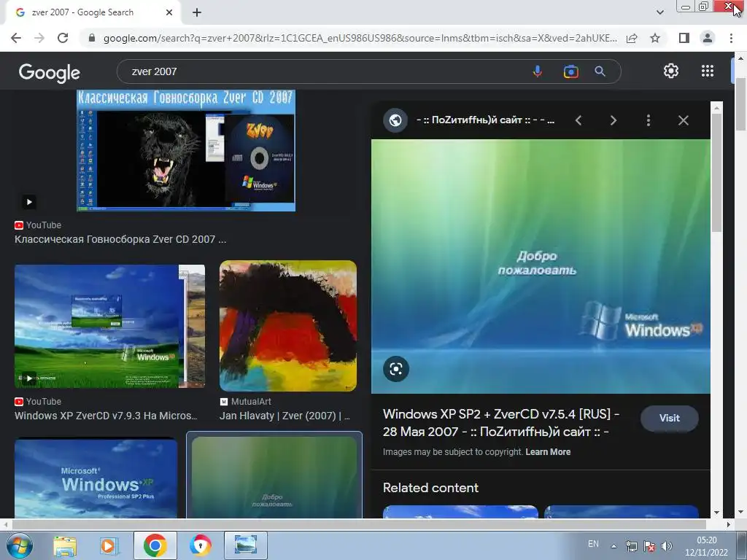Viewport: 747px width, 560px height.
Task: Open Google quick settings gear
Action: click(x=671, y=71)
